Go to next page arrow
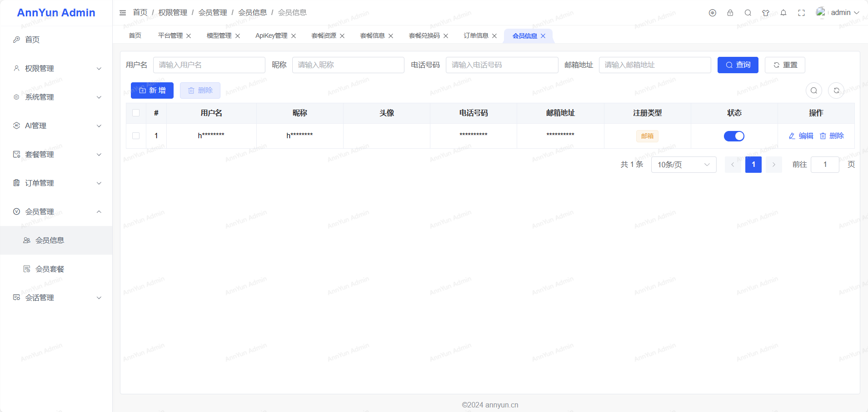This screenshot has width=868, height=412. pyautogui.click(x=774, y=165)
